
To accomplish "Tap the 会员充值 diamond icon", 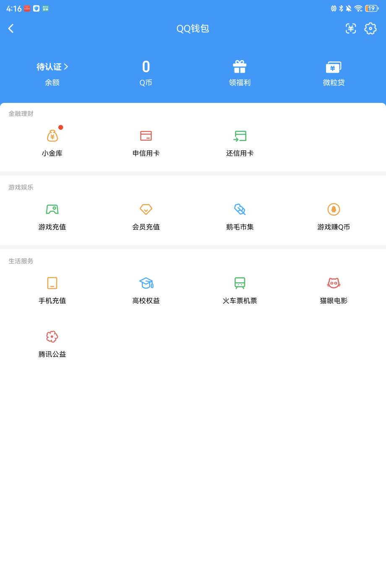I will point(146,209).
